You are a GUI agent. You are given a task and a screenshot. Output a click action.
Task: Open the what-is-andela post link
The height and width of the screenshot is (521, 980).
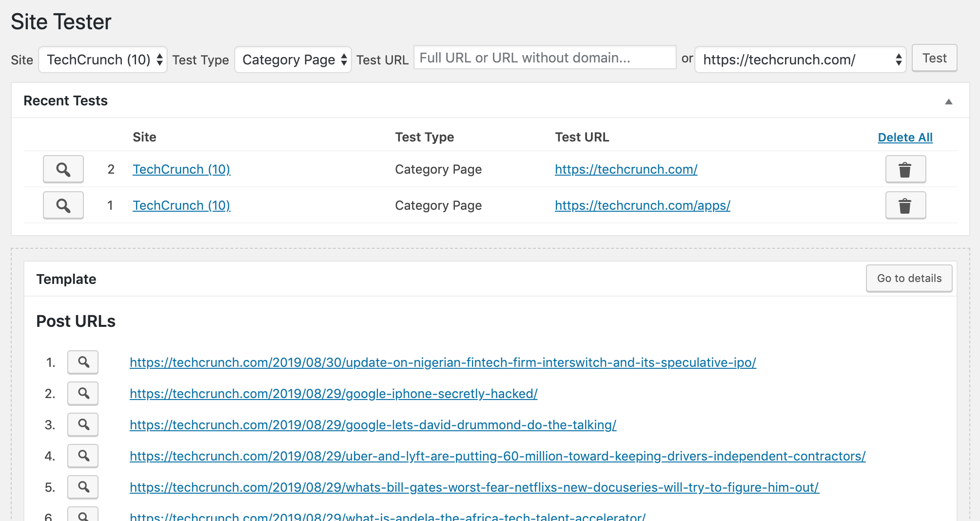tap(388, 517)
